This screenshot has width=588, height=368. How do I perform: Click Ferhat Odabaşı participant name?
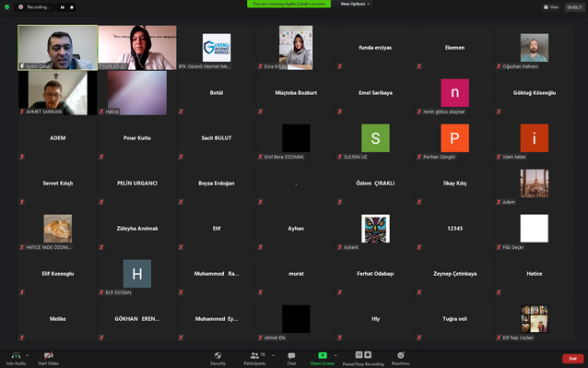pyautogui.click(x=375, y=274)
